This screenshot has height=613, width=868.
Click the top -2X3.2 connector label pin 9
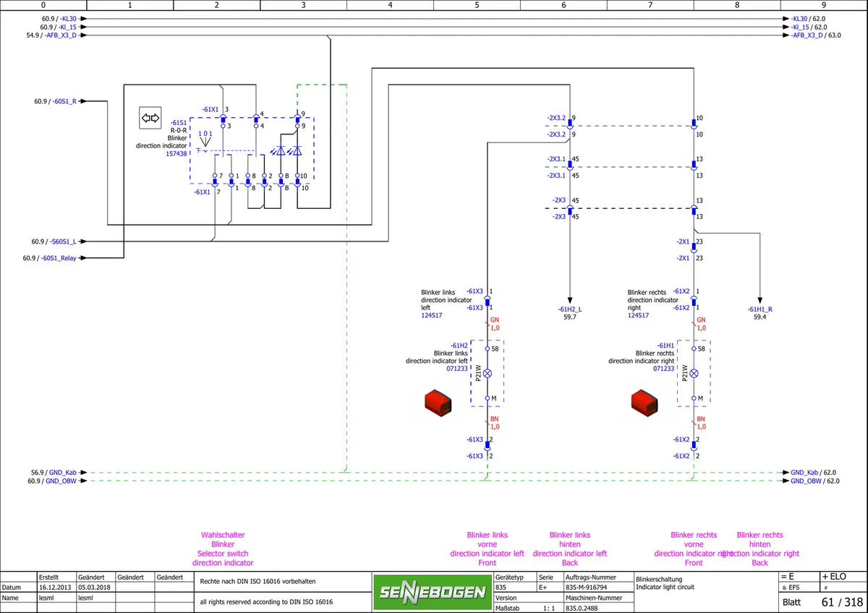coord(556,117)
